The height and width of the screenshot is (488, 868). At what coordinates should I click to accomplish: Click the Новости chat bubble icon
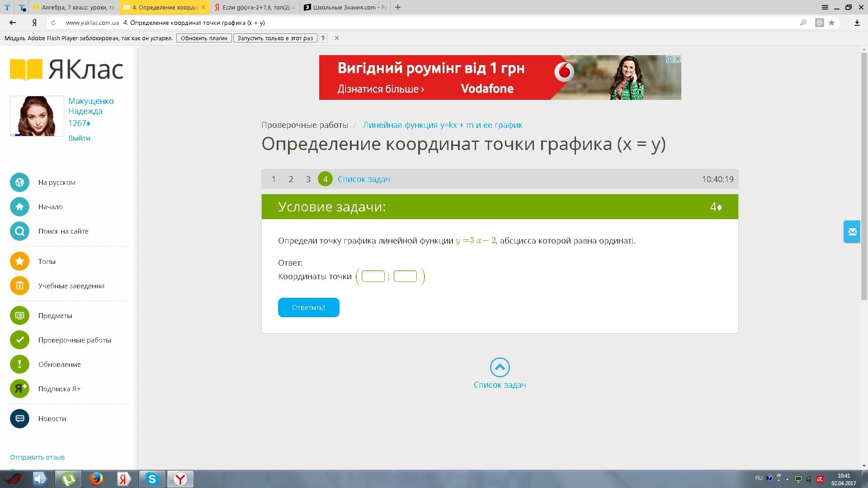pos(19,418)
